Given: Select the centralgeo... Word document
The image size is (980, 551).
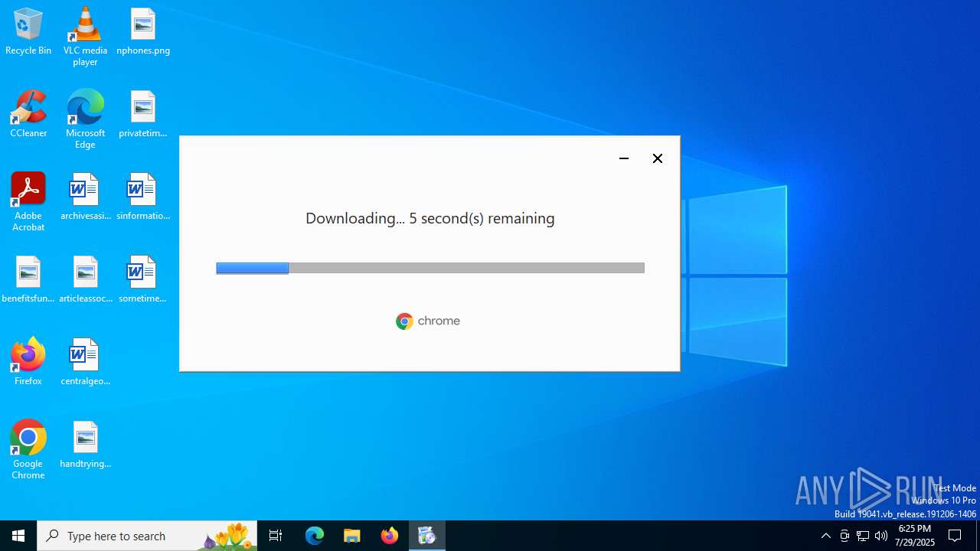Looking at the screenshot, I should 85,362.
